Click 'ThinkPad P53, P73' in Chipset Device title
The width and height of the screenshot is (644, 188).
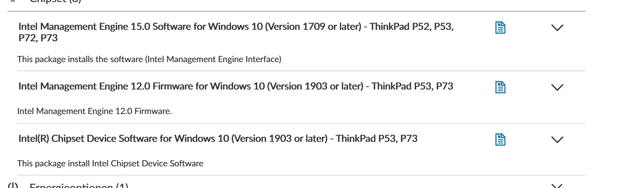click(377, 139)
